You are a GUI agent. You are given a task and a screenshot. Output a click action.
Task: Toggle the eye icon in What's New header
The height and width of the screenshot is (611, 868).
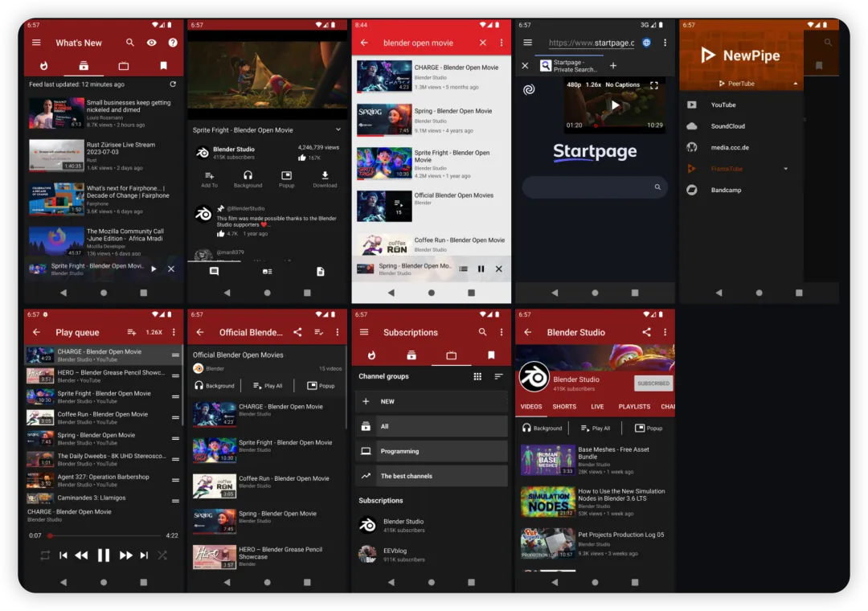152,43
